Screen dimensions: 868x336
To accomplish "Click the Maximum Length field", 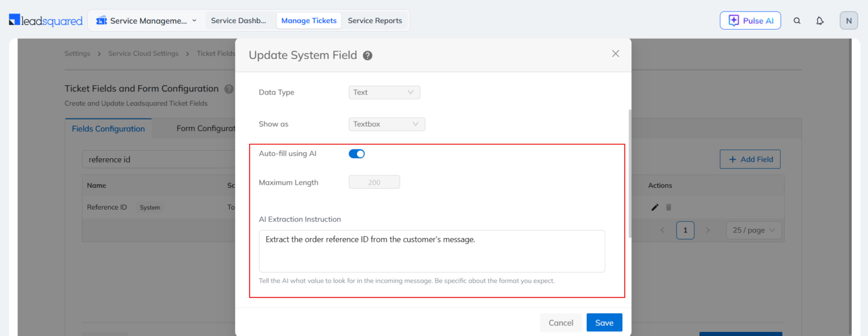I will [374, 182].
